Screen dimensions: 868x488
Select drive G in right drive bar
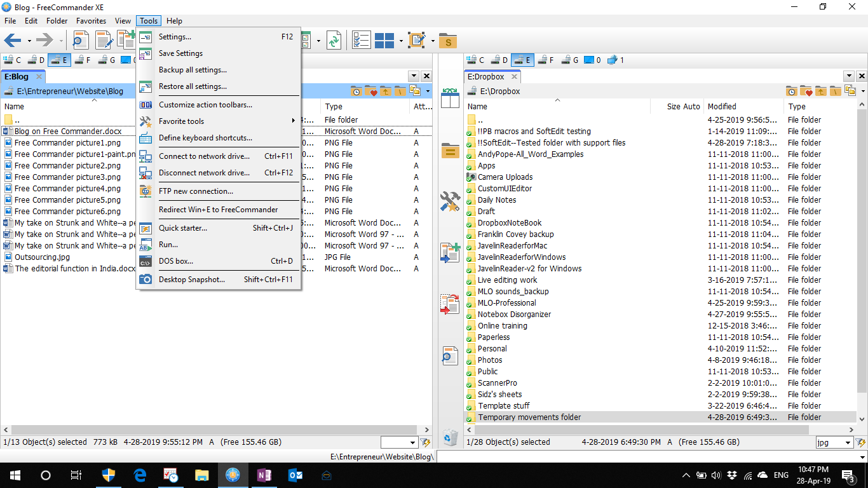tap(570, 60)
